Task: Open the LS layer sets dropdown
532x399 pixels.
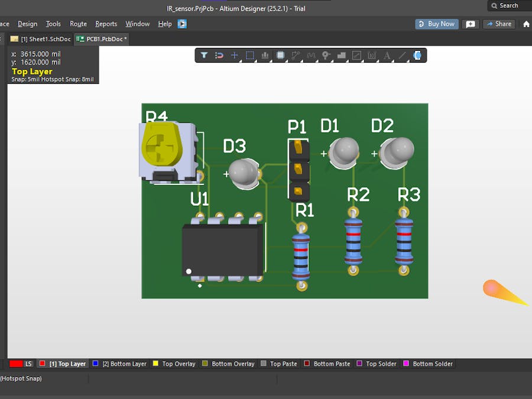Action: 28,364
